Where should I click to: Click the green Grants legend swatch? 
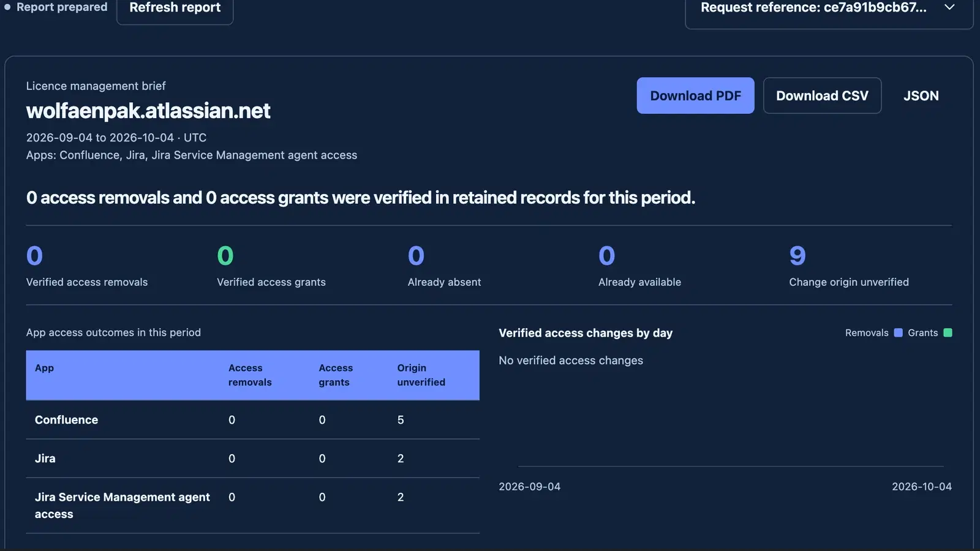pos(948,333)
